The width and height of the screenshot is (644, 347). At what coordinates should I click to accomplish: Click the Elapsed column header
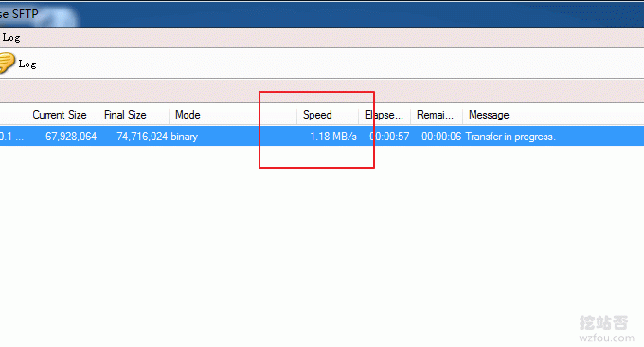coord(384,115)
